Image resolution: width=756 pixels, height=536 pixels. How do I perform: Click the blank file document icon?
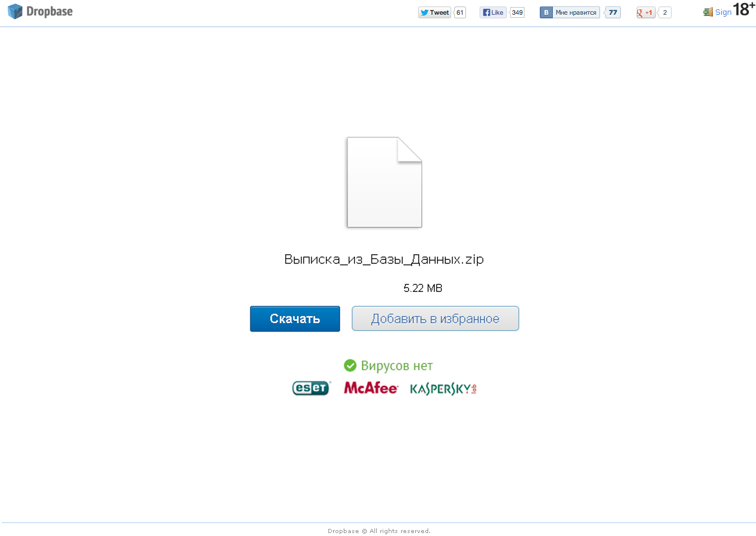coord(384,182)
